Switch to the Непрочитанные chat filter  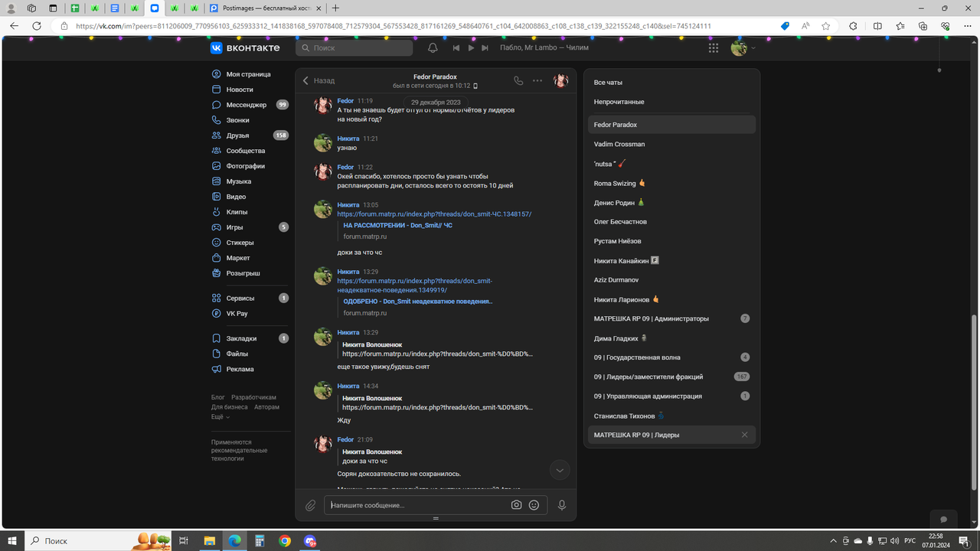(x=619, y=101)
